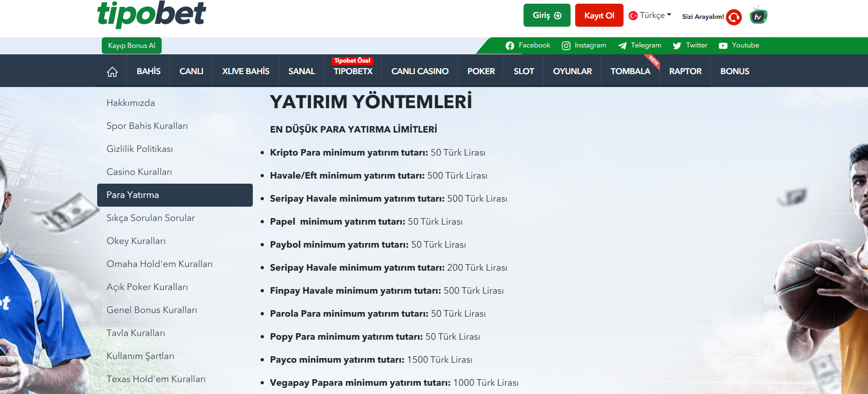The height and width of the screenshot is (394, 868).
Task: Click the tipobet logo
Action: coord(151,14)
